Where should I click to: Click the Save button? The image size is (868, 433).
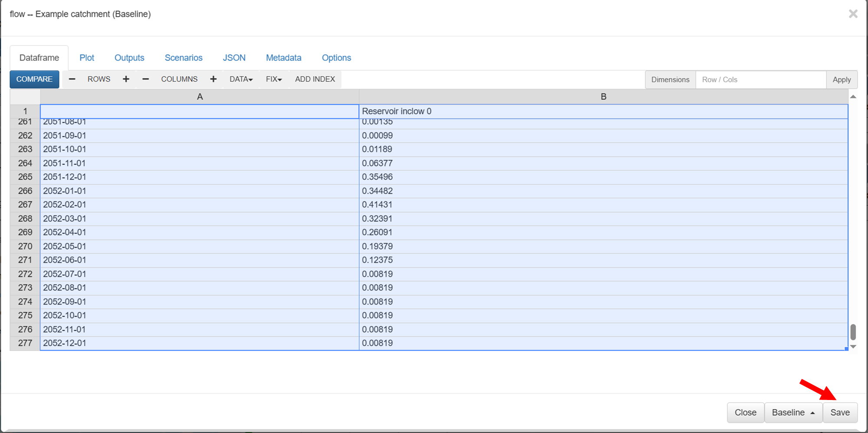point(840,412)
